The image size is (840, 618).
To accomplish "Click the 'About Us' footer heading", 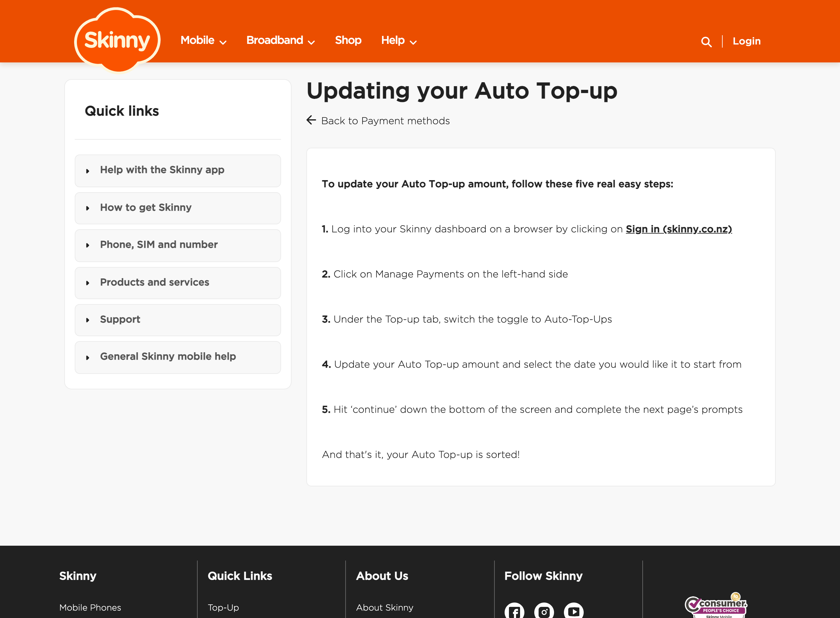I will click(382, 576).
